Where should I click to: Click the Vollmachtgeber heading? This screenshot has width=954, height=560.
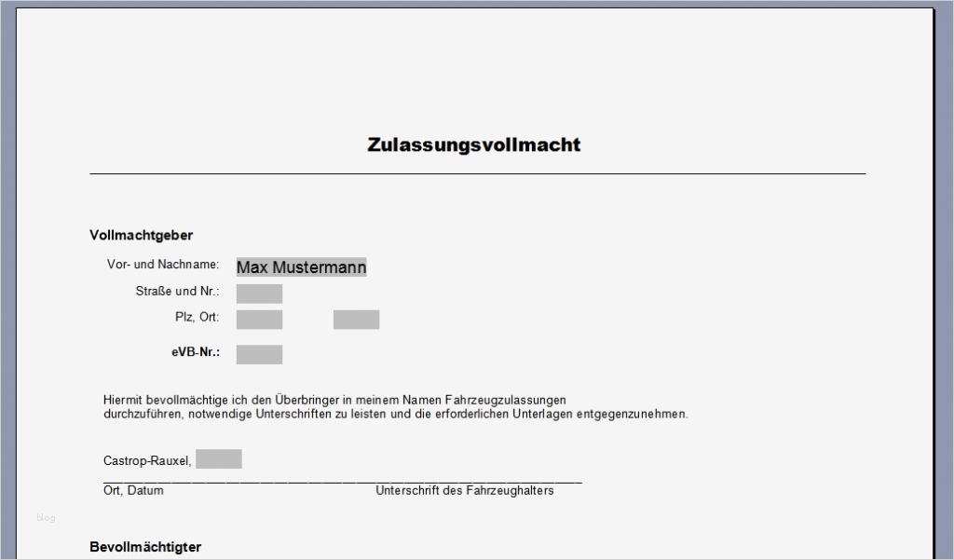(x=142, y=236)
